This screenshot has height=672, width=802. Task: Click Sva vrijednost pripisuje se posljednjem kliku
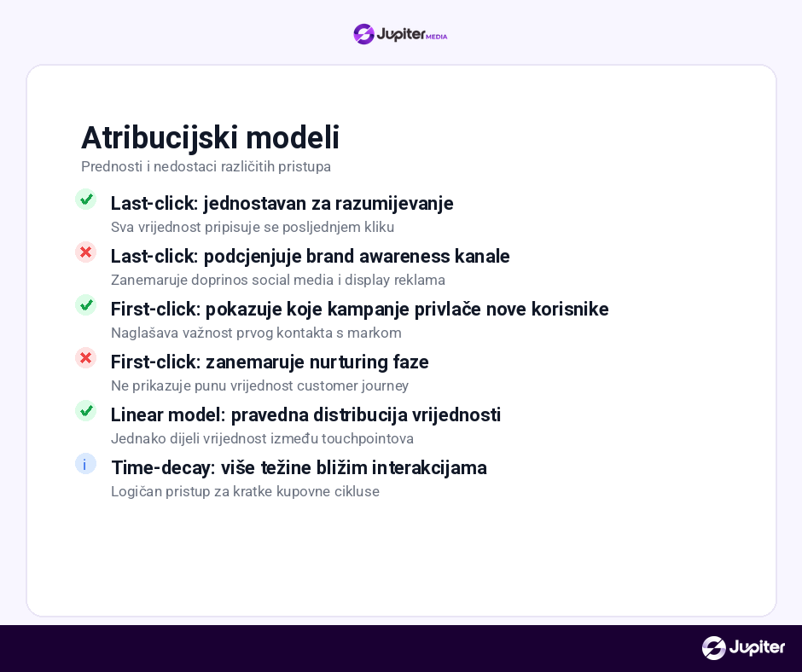[253, 227]
